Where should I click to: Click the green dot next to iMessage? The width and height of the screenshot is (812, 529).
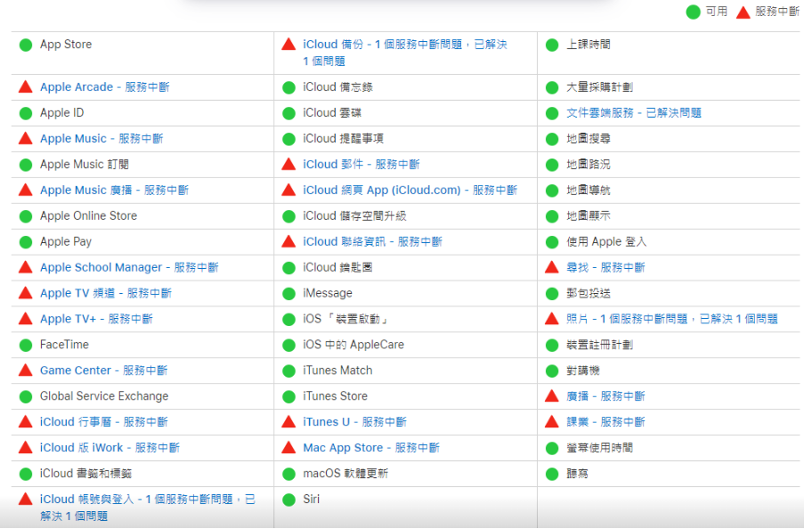(x=288, y=293)
